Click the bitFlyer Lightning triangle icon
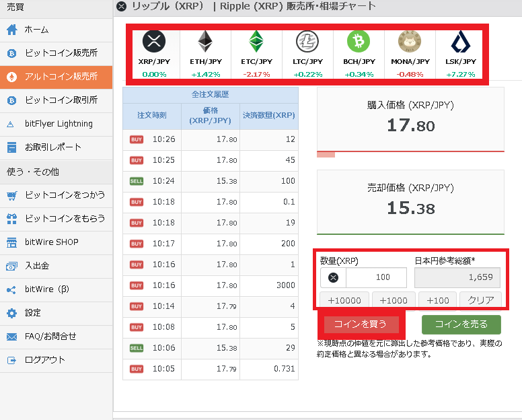Image resolution: width=522 pixels, height=420 pixels. [10, 125]
